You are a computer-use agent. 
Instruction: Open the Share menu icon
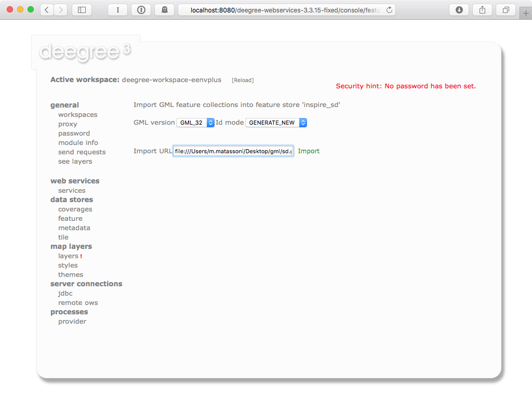tap(482, 10)
